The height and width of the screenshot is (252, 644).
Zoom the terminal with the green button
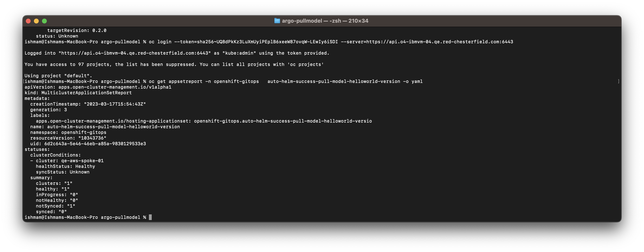[x=45, y=21]
